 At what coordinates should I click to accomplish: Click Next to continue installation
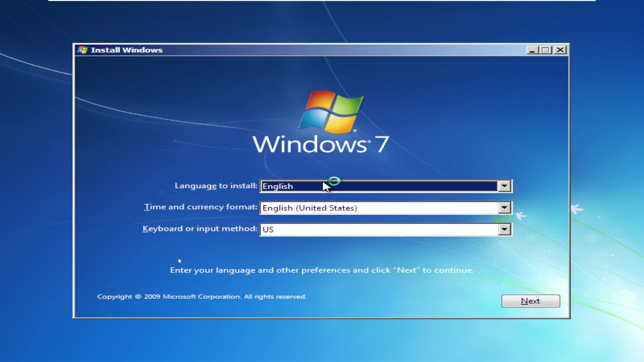pyautogui.click(x=530, y=301)
